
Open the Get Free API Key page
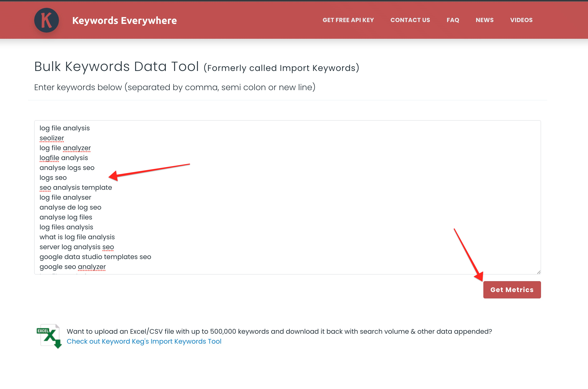[348, 20]
